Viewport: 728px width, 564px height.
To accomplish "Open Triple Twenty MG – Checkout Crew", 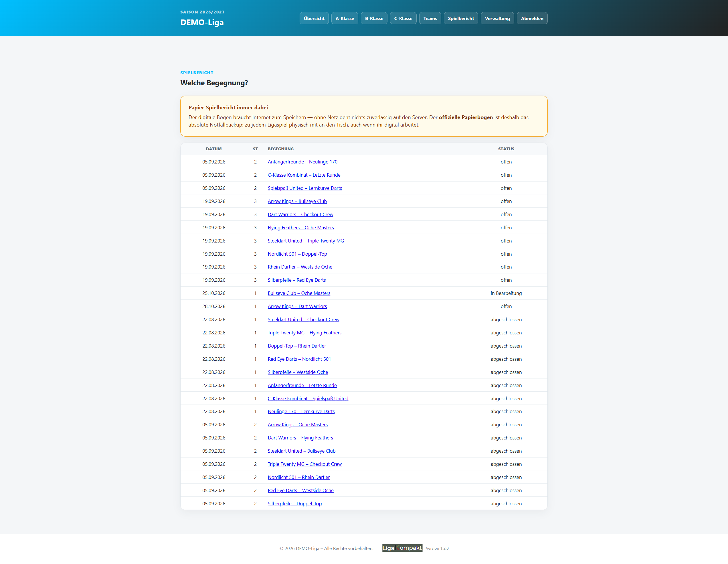I will tap(305, 464).
